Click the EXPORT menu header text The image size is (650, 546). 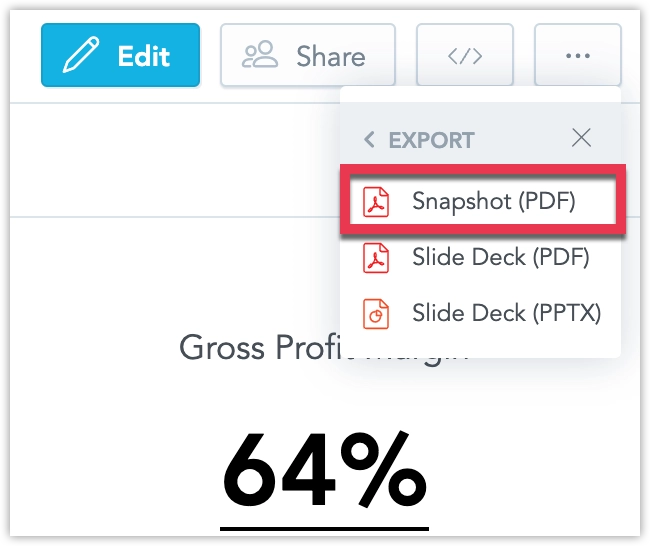click(x=432, y=140)
